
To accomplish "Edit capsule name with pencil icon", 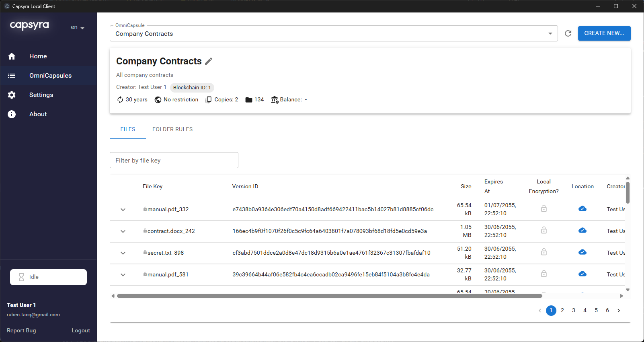I will coord(209,61).
